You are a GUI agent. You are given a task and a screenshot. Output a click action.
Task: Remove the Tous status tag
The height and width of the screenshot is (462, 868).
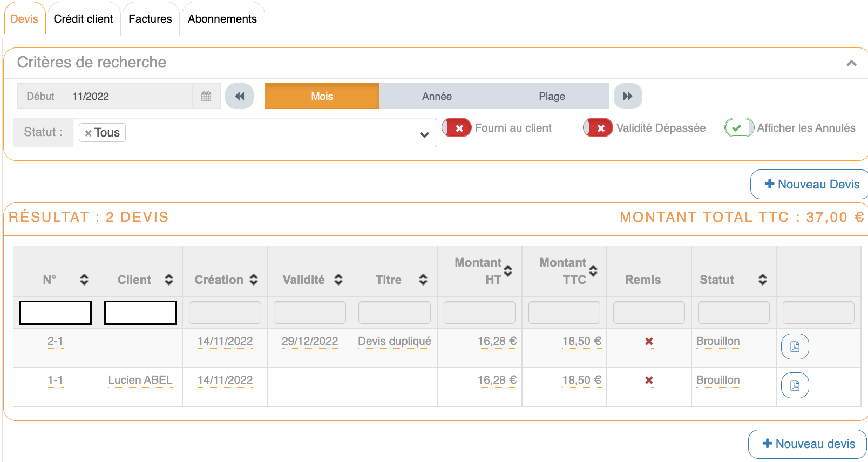[88, 133]
